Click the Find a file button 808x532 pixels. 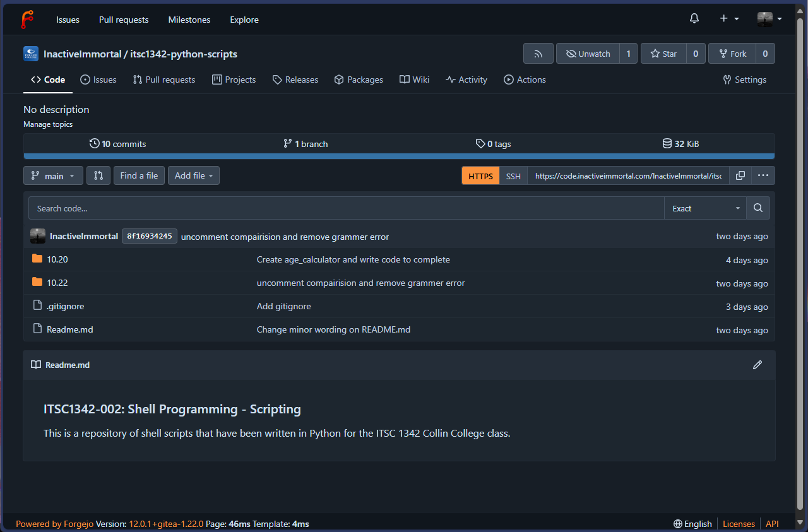[x=139, y=175]
